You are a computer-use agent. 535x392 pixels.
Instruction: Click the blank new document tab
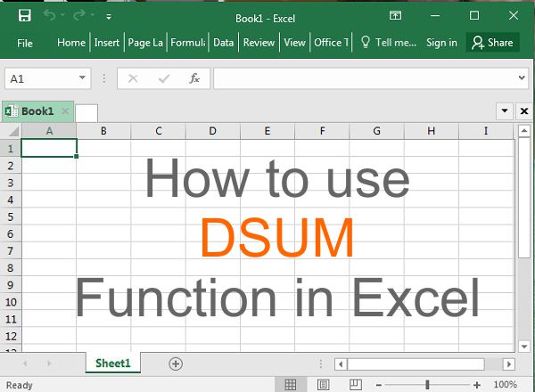tap(86, 113)
